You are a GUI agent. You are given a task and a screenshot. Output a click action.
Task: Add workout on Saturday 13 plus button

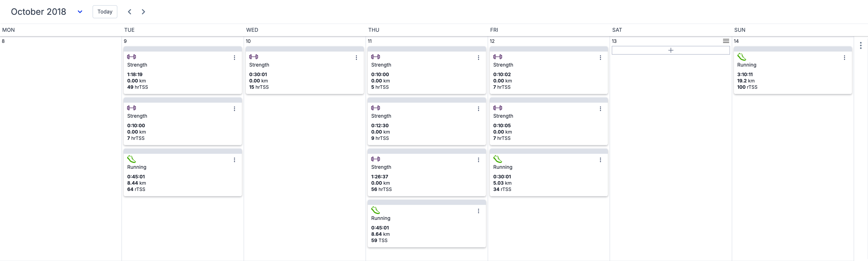670,50
